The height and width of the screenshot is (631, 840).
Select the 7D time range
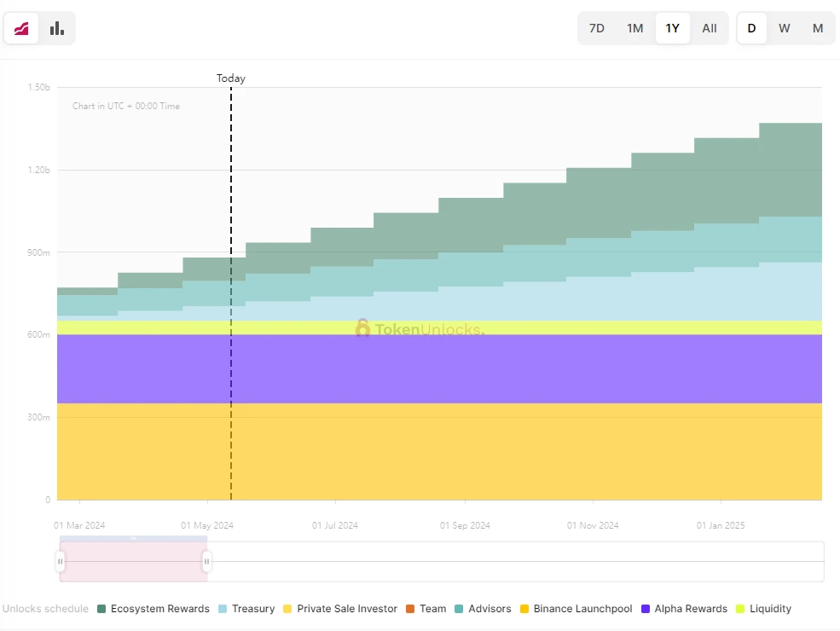597,28
